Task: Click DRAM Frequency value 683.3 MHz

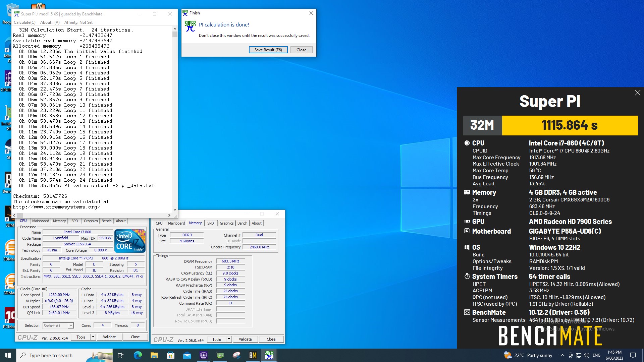Action: point(230,261)
